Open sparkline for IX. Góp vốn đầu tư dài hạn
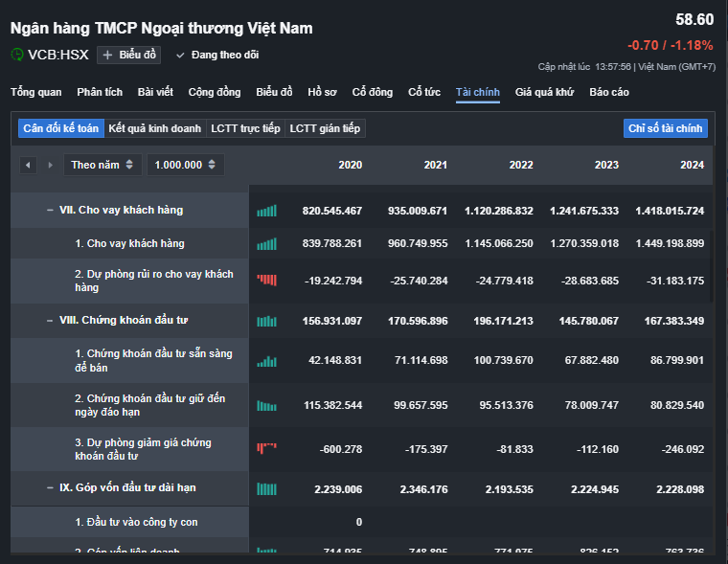The image size is (728, 564). pyautogui.click(x=266, y=489)
